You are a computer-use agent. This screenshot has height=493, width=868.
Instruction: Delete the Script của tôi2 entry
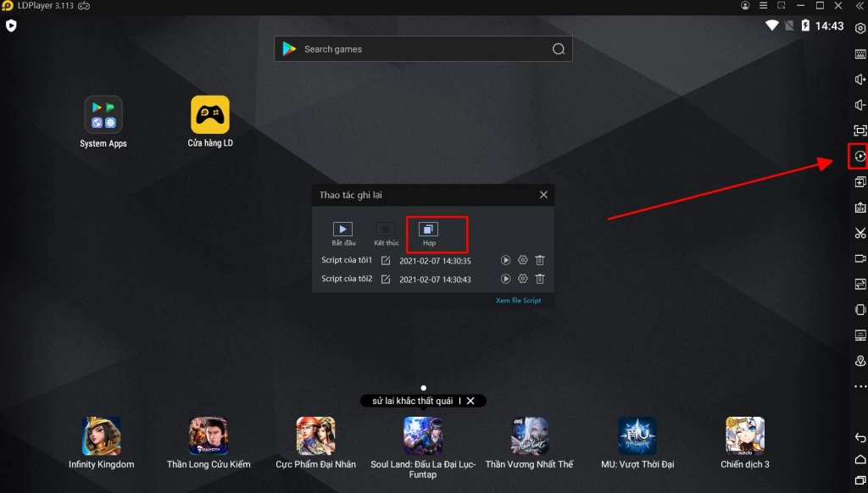tap(540, 279)
